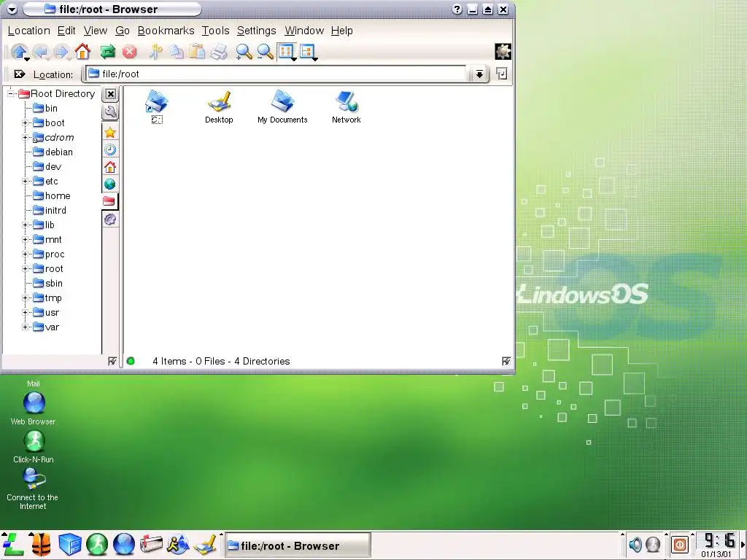
Task: Select the home folder in tree
Action: click(52, 196)
